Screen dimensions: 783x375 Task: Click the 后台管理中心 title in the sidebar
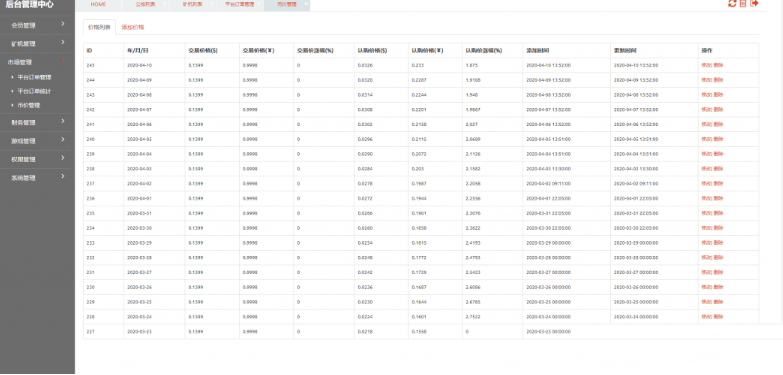click(29, 4)
